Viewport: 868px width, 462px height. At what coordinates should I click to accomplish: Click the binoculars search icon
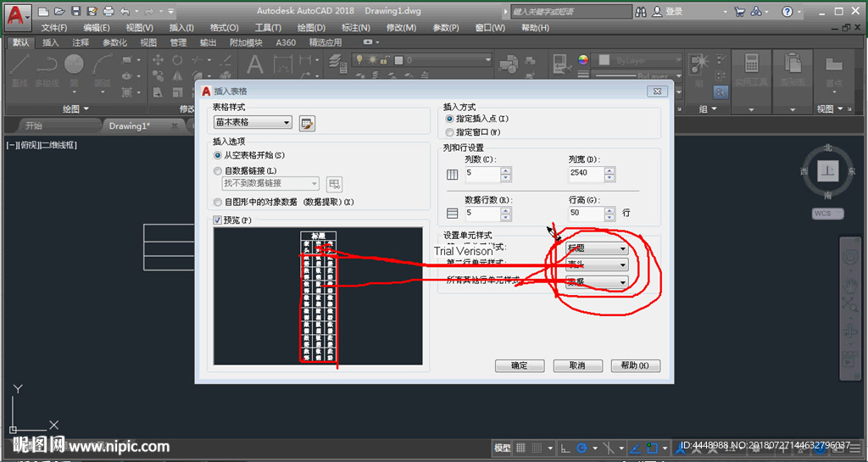click(x=641, y=12)
